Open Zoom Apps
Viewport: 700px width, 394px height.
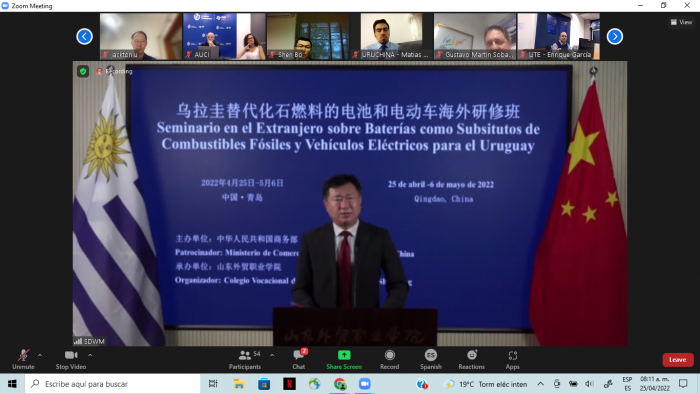(512, 359)
